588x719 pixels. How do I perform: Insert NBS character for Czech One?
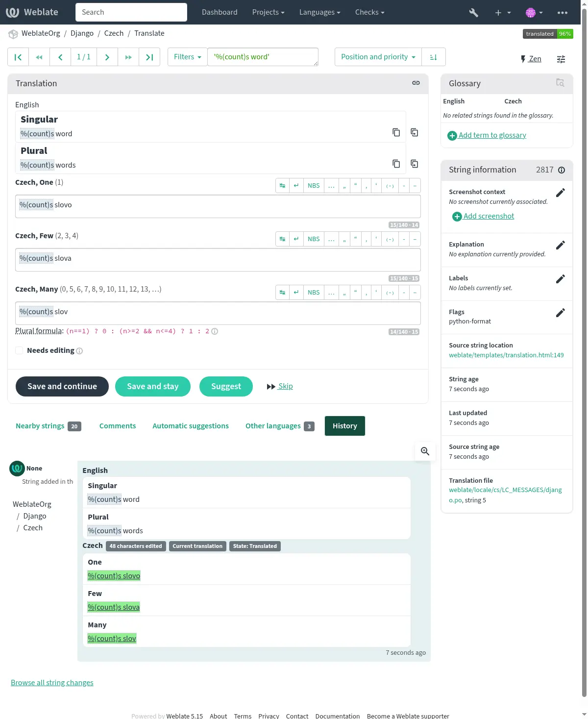(314, 186)
